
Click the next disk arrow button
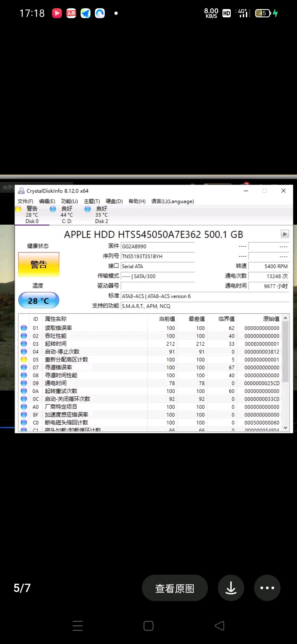pyautogui.click(x=285, y=234)
